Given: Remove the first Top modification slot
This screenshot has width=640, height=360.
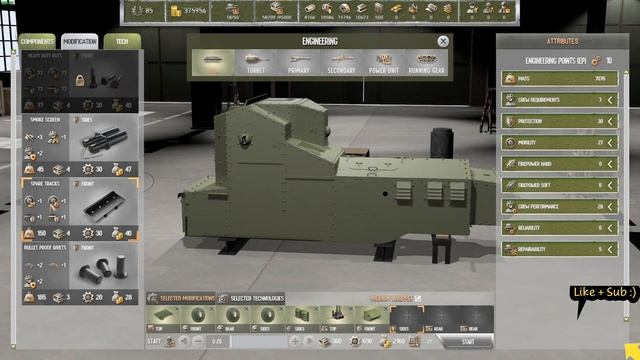Looking at the screenshot, I should (177, 309).
